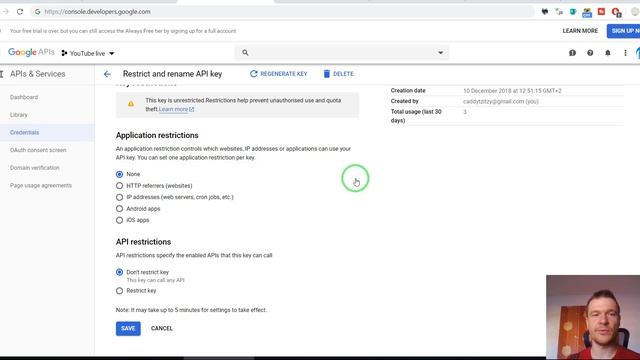The width and height of the screenshot is (640, 360).
Task: Click the yellow warning triangle icon
Action: coord(131,104)
